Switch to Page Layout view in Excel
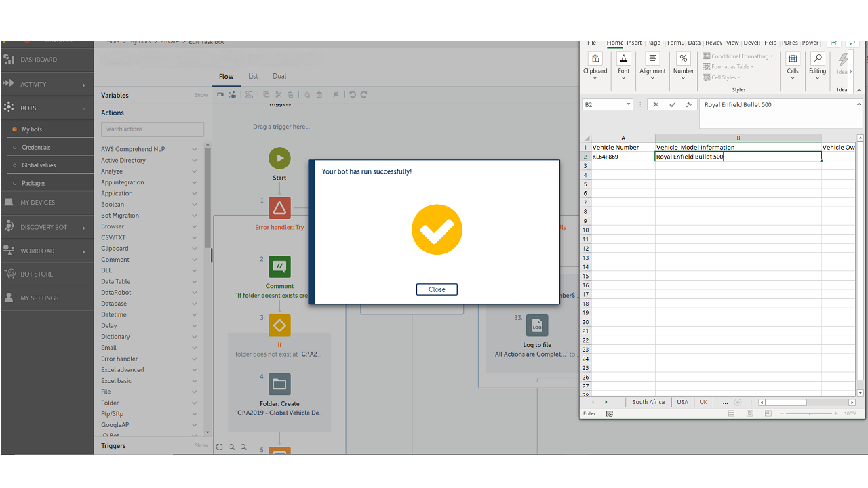This screenshot has height=488, width=868. point(749,413)
